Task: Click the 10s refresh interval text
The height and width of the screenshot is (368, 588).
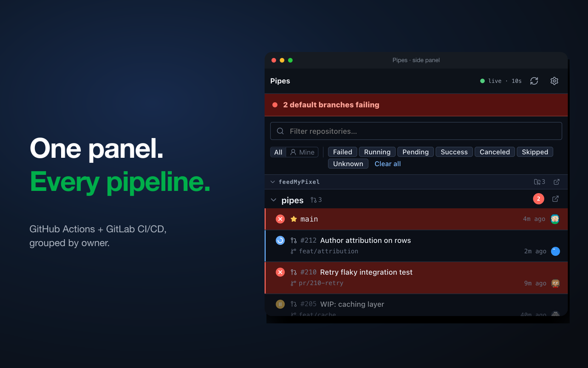Action: tap(517, 81)
